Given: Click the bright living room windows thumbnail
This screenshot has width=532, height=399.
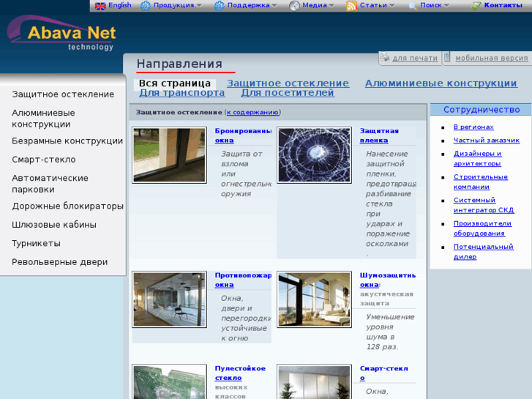Looking at the screenshot, I should point(314,299).
